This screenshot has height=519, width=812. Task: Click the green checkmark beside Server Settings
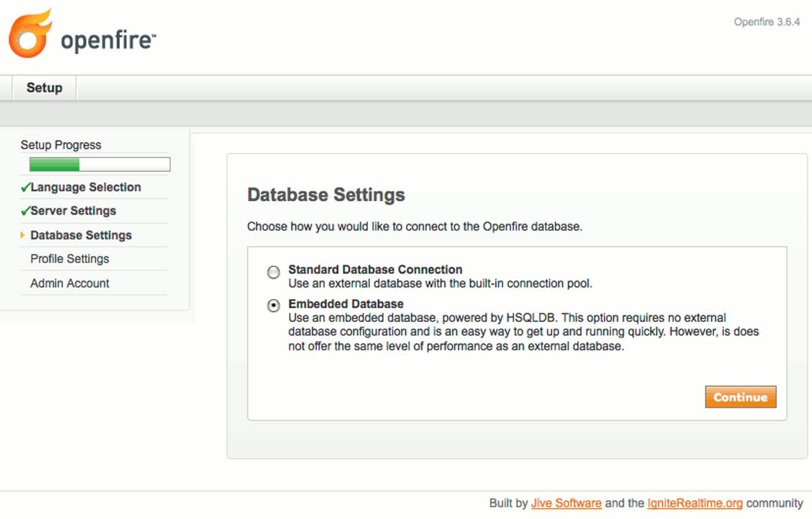click(x=25, y=211)
